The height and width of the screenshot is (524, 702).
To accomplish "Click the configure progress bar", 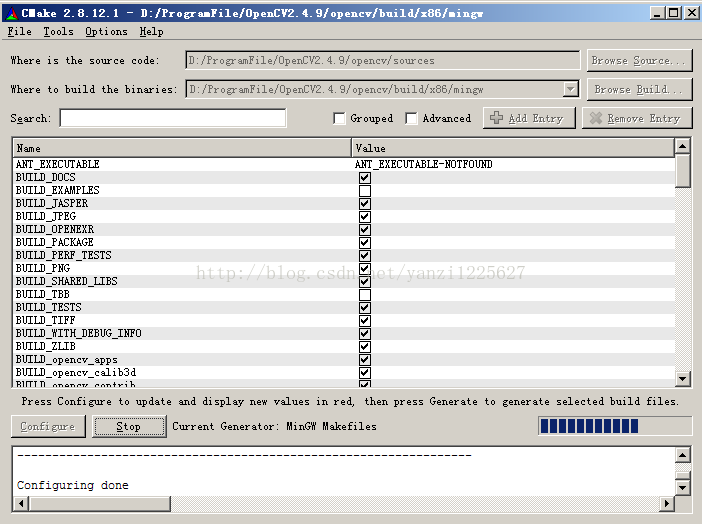I will (615, 426).
